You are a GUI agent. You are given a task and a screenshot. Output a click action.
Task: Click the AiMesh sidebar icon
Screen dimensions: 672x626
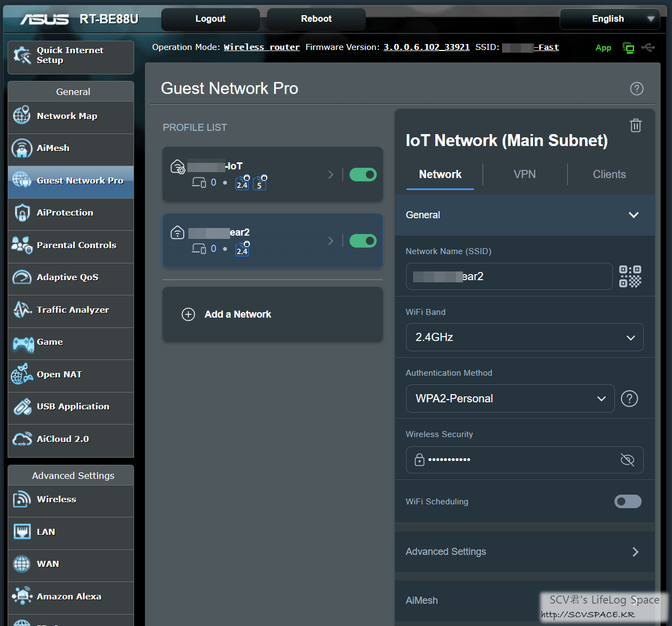pos(22,148)
